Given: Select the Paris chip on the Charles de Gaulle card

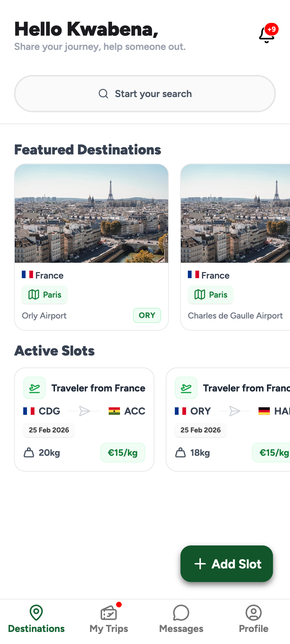Looking at the screenshot, I should [x=211, y=295].
